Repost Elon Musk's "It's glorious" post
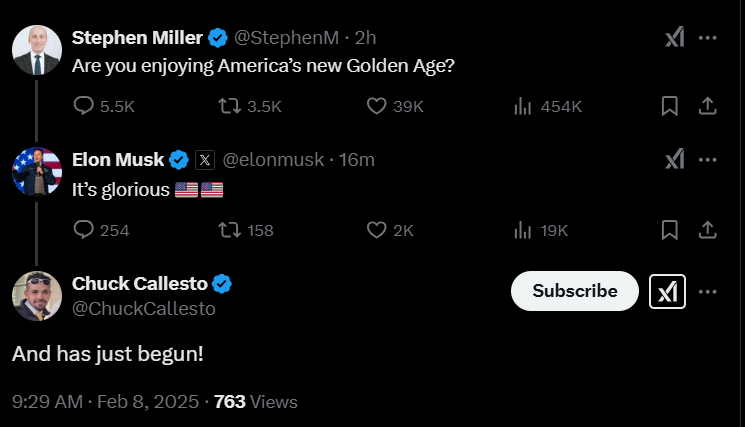The width and height of the screenshot is (745, 427). point(228,230)
